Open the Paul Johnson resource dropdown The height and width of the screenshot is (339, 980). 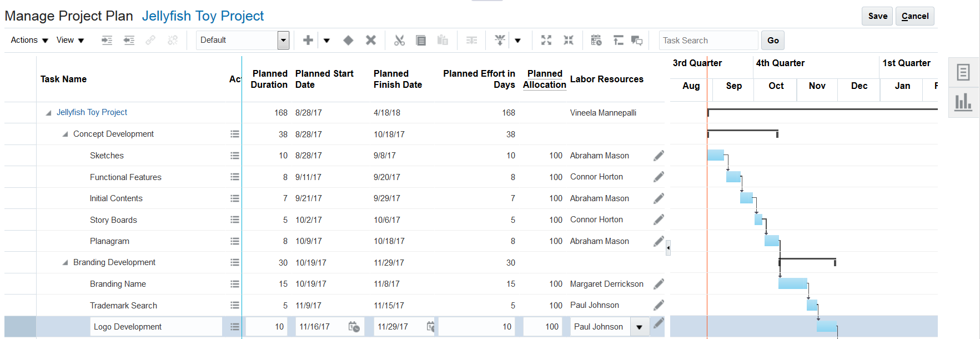[639, 327]
